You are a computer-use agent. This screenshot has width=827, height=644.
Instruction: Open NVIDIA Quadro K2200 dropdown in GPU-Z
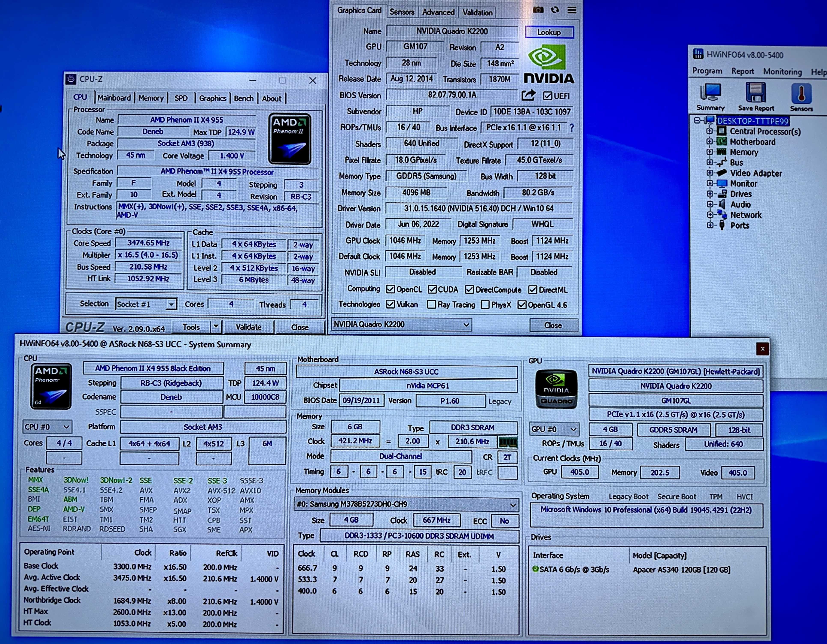402,324
